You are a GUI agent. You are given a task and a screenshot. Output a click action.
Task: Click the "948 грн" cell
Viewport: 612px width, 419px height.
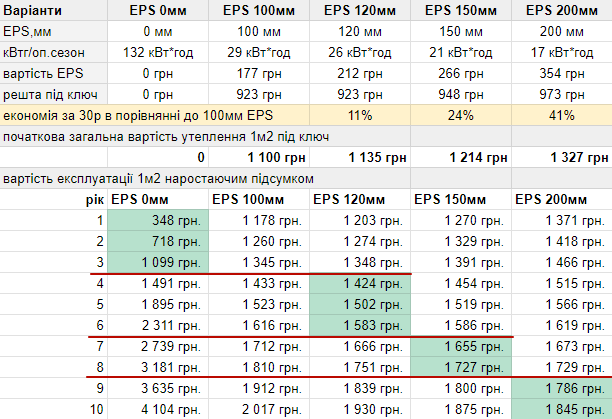(x=461, y=94)
